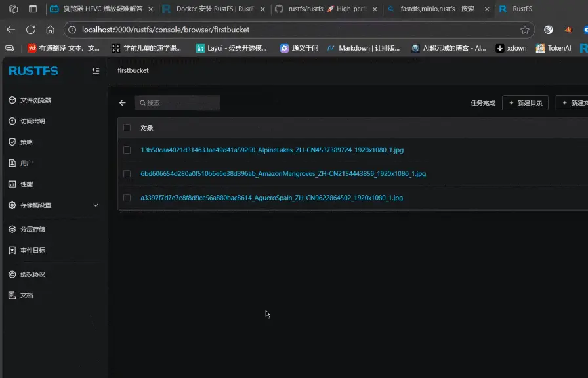Open 事件目标 event targets page
Screen dimensions: 588x378
[x=32, y=250]
